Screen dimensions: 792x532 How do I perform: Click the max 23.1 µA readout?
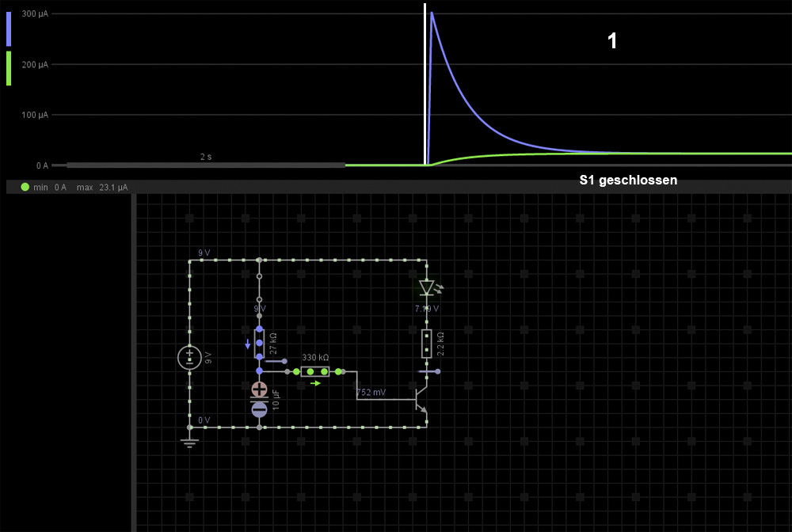tap(102, 188)
